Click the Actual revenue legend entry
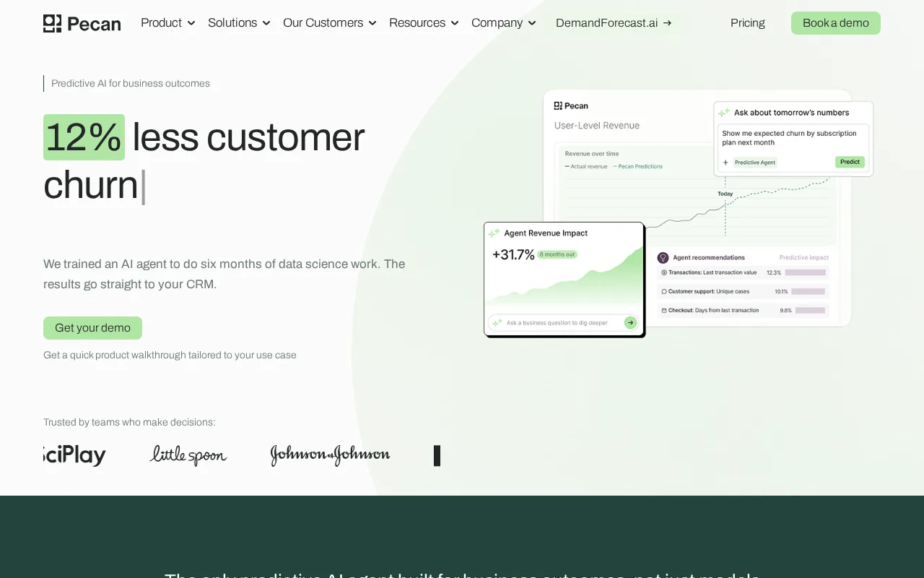This screenshot has height=578, width=924. point(586,166)
